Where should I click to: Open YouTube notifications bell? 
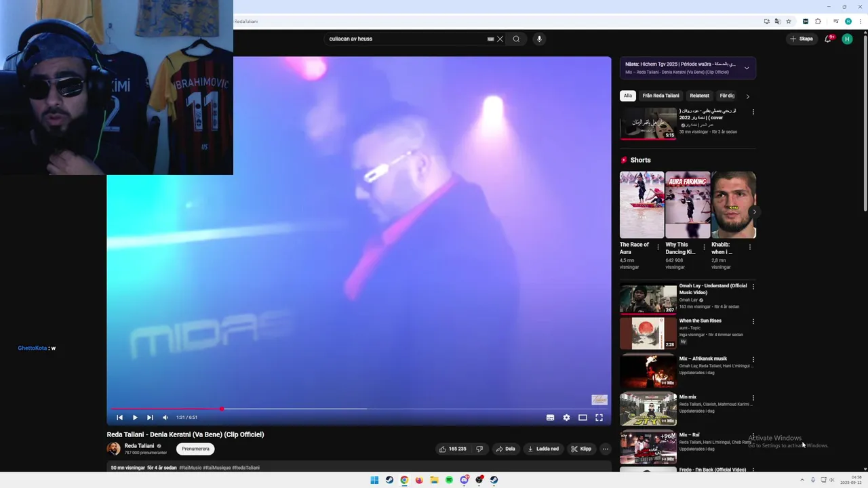coord(828,39)
